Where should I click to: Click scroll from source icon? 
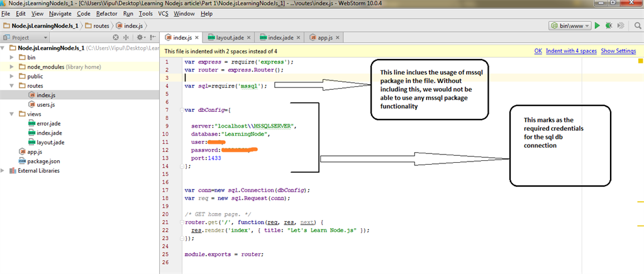[x=115, y=38]
